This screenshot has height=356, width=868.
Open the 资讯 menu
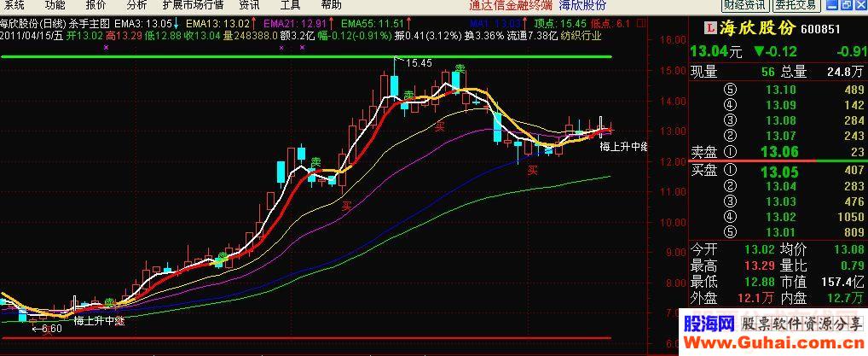coord(249,5)
